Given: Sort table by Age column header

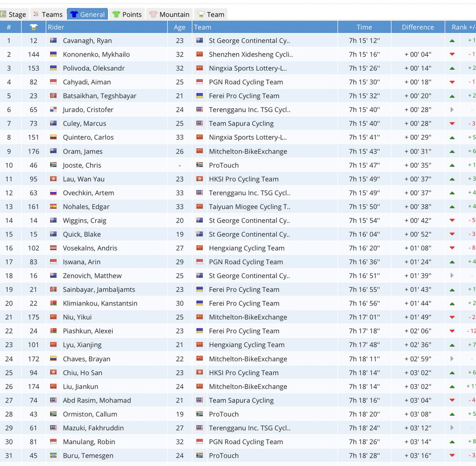Looking at the screenshot, I should click(180, 27).
